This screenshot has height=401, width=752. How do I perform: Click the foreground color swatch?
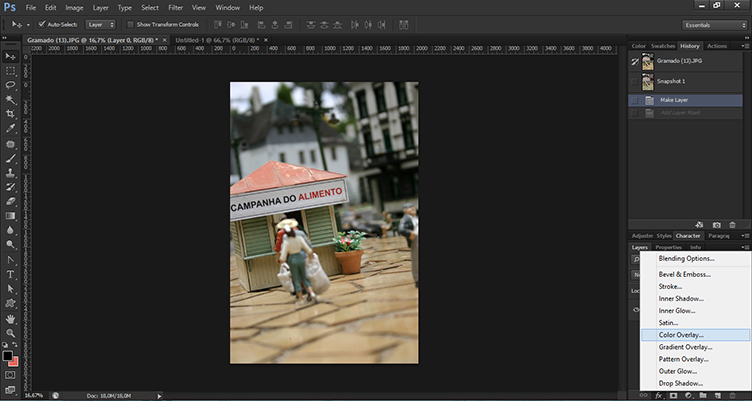(x=8, y=355)
